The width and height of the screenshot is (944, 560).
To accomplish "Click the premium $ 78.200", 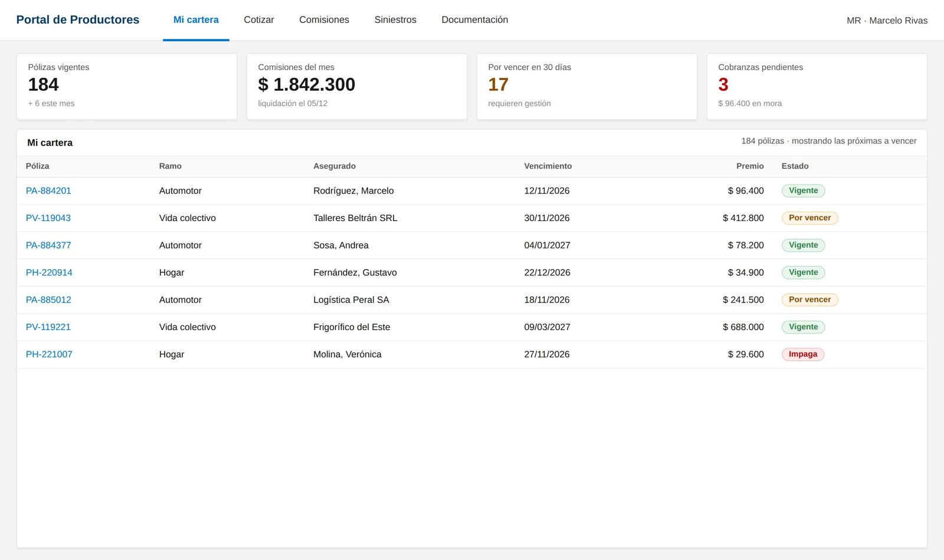I will coord(746,245).
